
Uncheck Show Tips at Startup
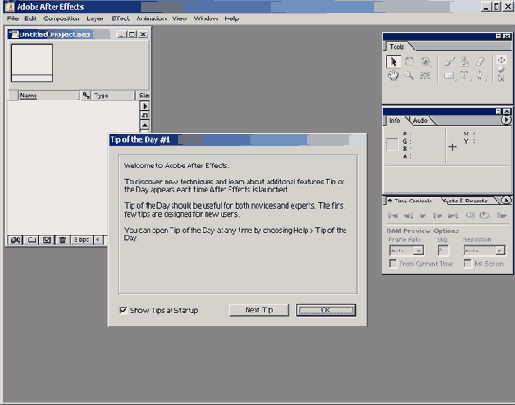click(123, 310)
